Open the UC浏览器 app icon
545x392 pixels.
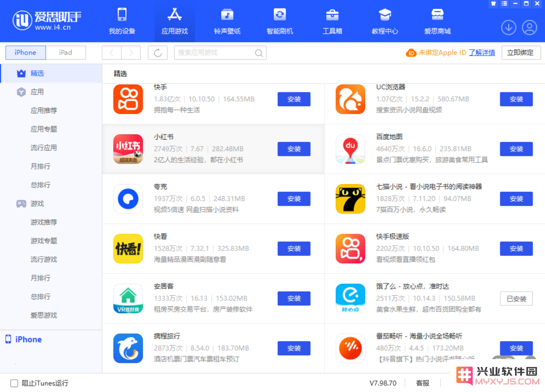pyautogui.click(x=350, y=99)
